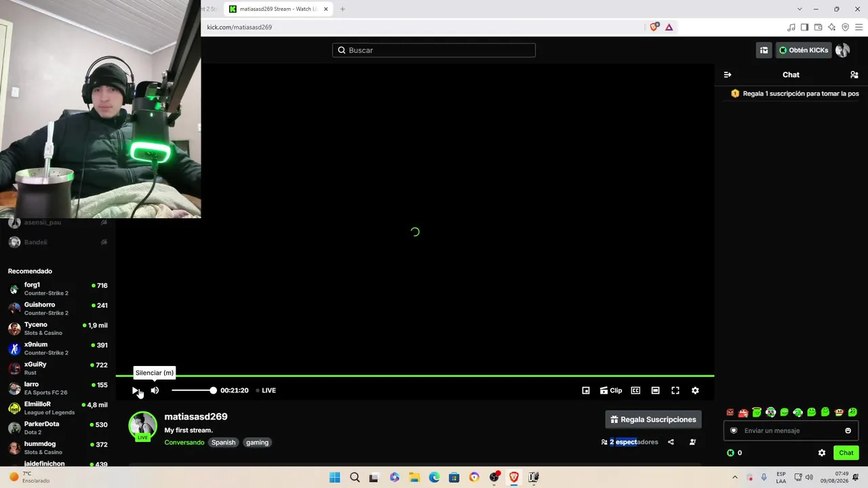Switch the player to theater mode
868x488 pixels.
click(655, 390)
